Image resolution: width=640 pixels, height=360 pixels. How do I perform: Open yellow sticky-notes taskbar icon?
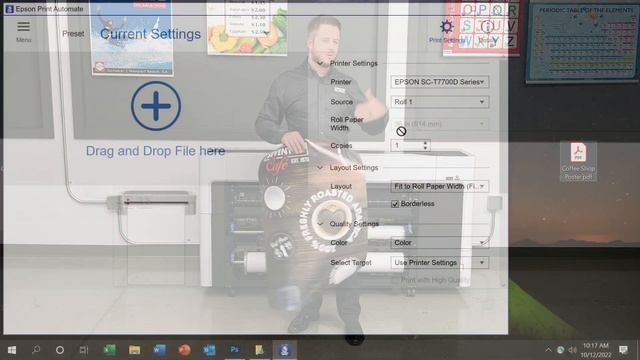pyautogui.click(x=259, y=350)
